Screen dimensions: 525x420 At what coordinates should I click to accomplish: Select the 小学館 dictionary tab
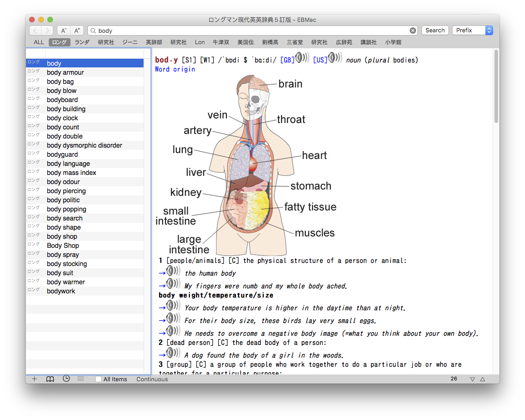pyautogui.click(x=393, y=42)
